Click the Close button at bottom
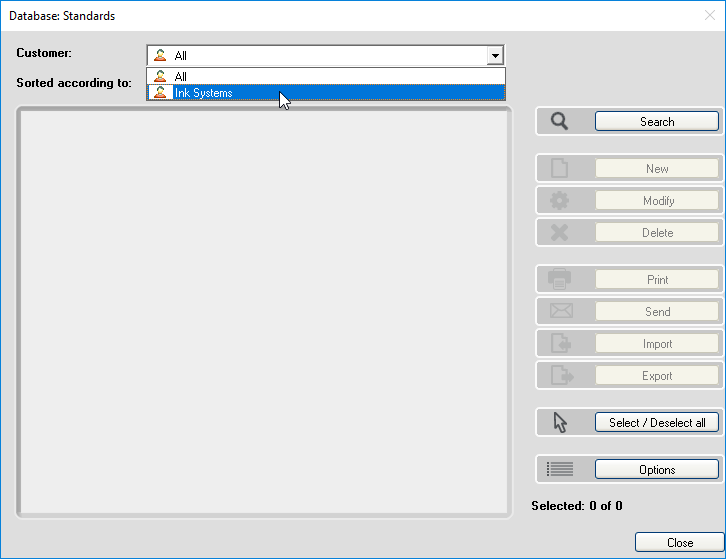The height and width of the screenshot is (559, 726). [x=679, y=542]
